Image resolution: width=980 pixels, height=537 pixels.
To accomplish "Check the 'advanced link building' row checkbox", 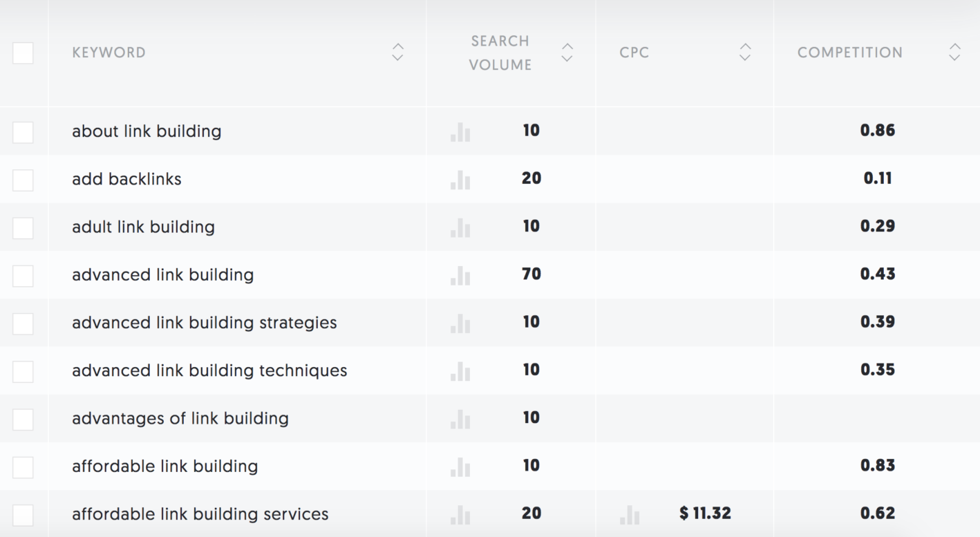I will 23,276.
